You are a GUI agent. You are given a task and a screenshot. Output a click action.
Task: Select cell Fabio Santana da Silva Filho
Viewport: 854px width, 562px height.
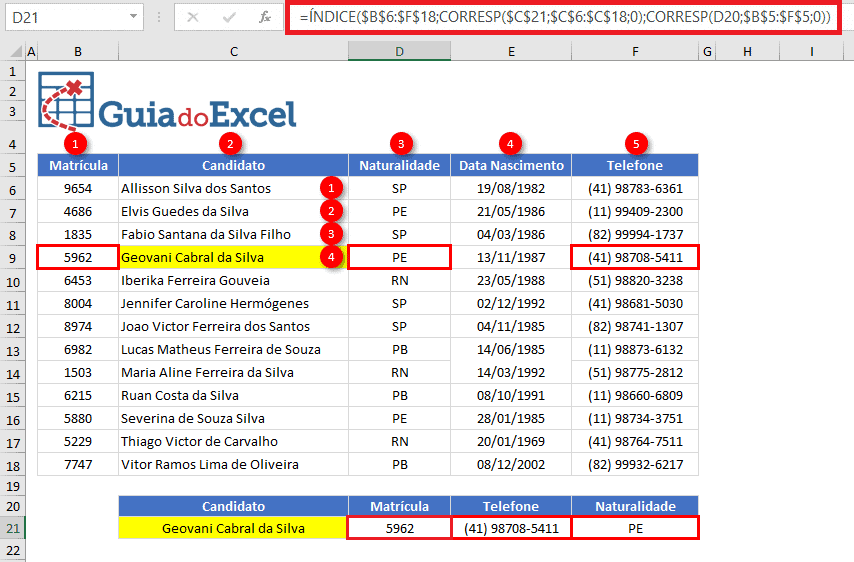(x=234, y=234)
